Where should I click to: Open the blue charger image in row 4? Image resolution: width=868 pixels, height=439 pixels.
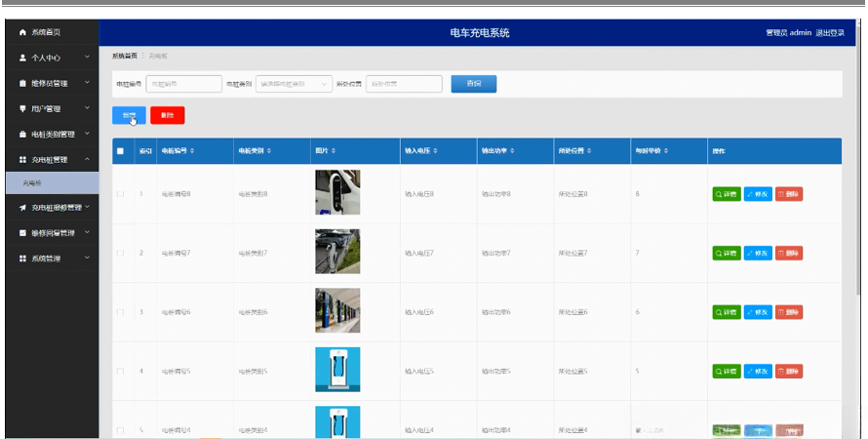(x=337, y=370)
